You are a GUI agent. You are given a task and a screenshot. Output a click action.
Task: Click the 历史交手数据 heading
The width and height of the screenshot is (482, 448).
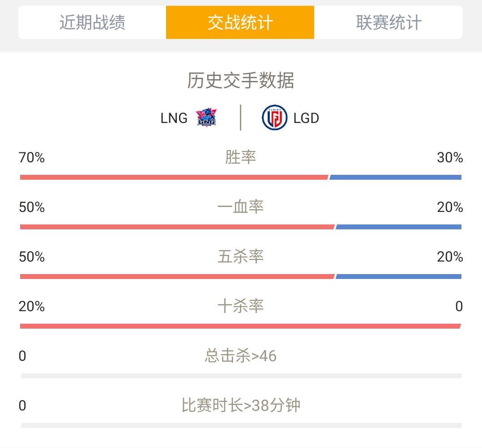[x=241, y=80]
